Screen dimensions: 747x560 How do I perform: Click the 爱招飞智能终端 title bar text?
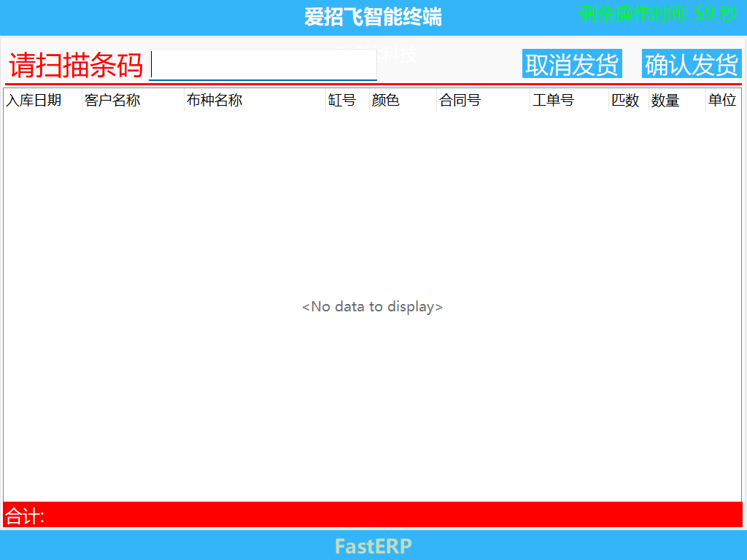373,17
